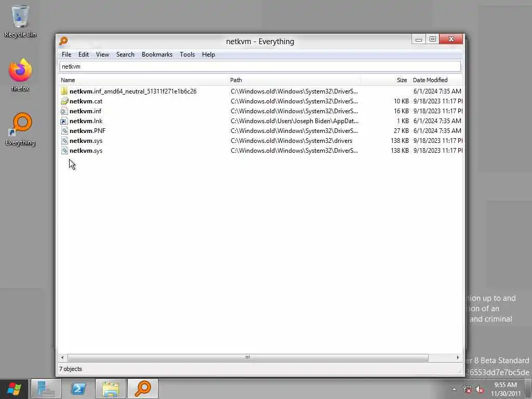Viewport: 532px width, 399px height.
Task: Select netkvm.inf_amd64_neutral_51311f271e1b6c26 folder name
Action: [x=133, y=91]
